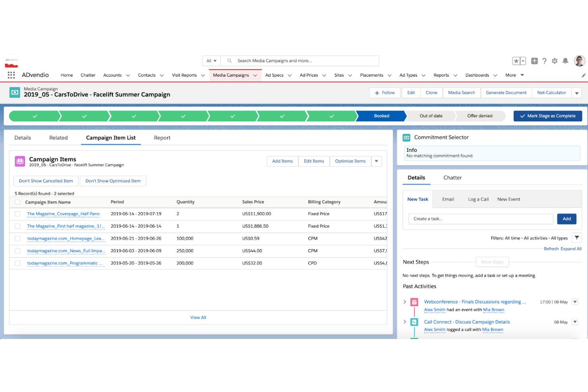Open the global actions plus icon
Viewport: 588px width, 392px height.
tap(534, 61)
